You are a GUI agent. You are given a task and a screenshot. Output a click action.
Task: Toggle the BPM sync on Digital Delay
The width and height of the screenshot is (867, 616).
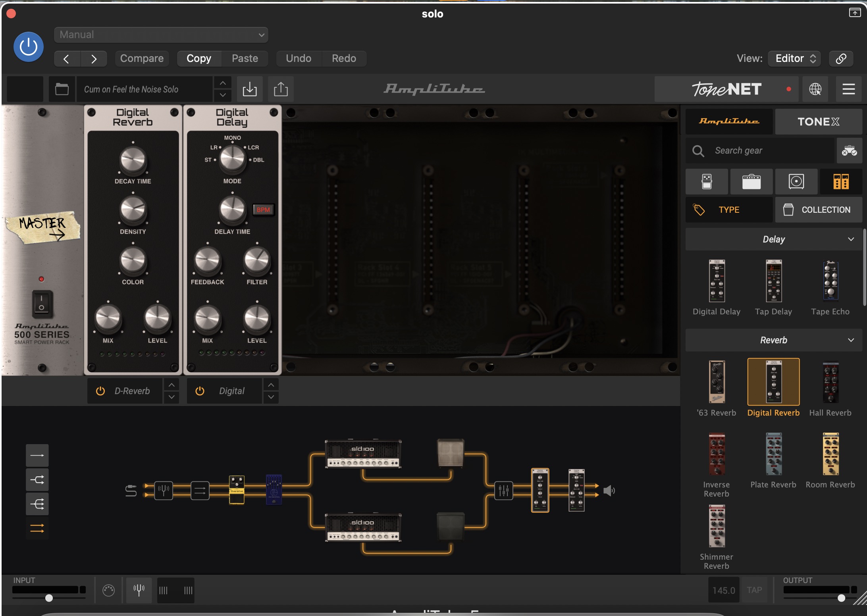pyautogui.click(x=263, y=210)
